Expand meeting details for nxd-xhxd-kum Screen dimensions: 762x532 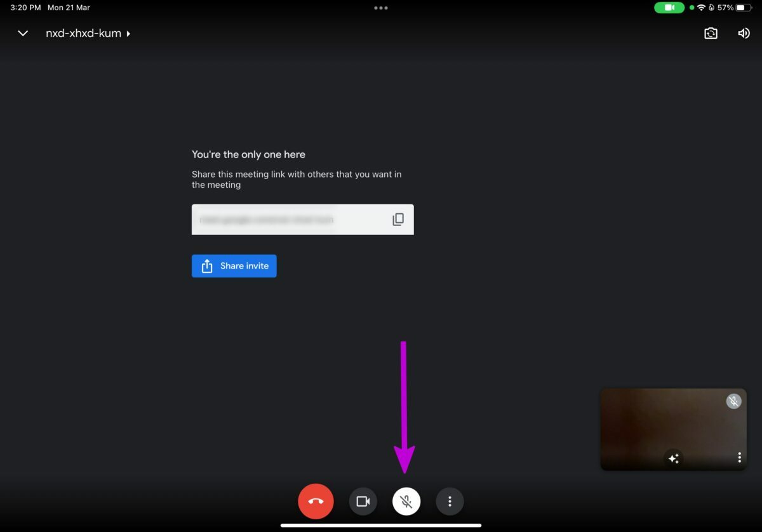[88, 34]
